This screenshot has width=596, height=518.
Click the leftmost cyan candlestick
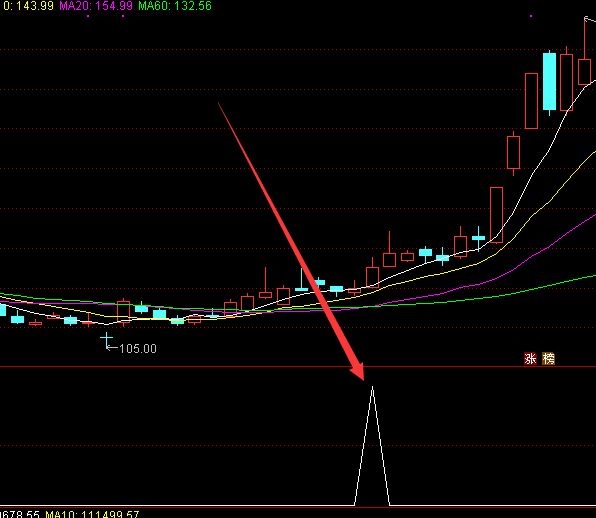point(2,309)
